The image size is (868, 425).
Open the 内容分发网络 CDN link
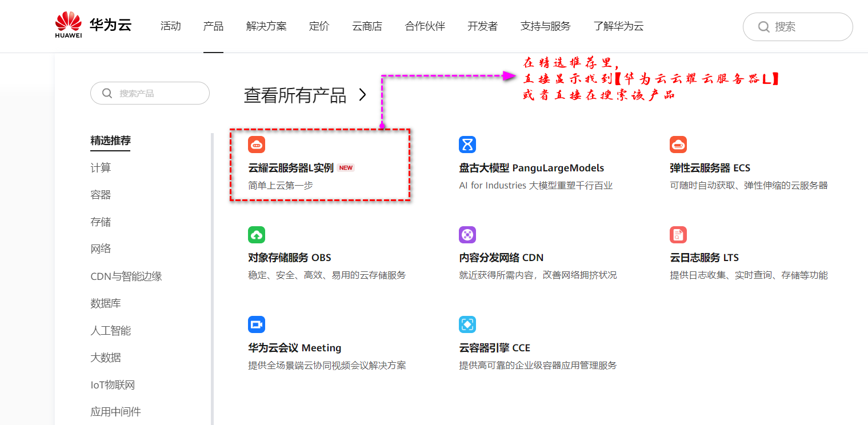pyautogui.click(x=501, y=258)
